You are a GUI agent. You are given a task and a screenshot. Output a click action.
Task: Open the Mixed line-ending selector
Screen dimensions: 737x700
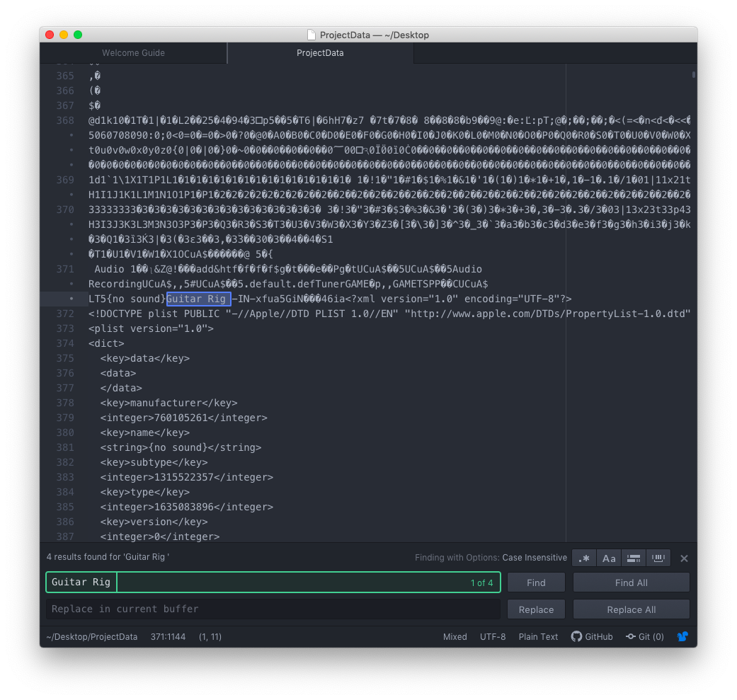point(455,636)
